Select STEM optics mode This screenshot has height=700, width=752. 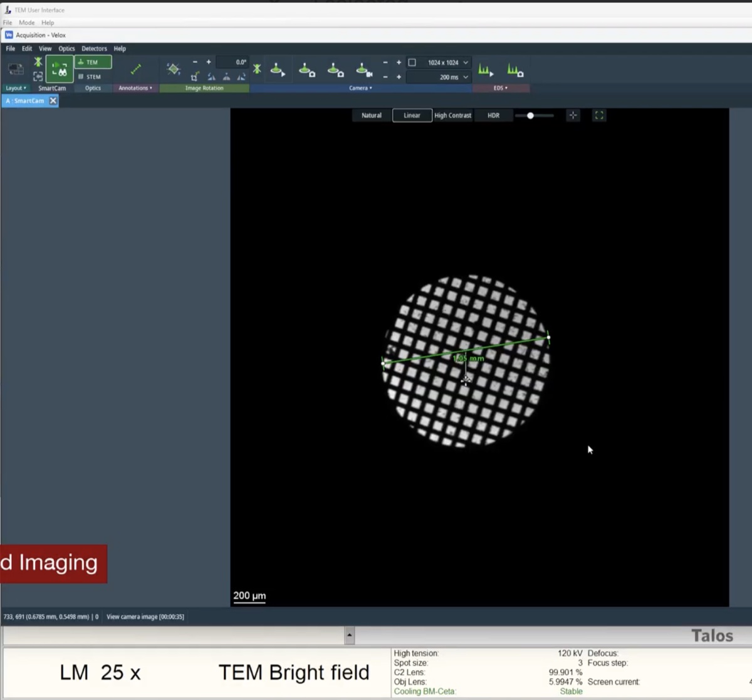(93, 76)
